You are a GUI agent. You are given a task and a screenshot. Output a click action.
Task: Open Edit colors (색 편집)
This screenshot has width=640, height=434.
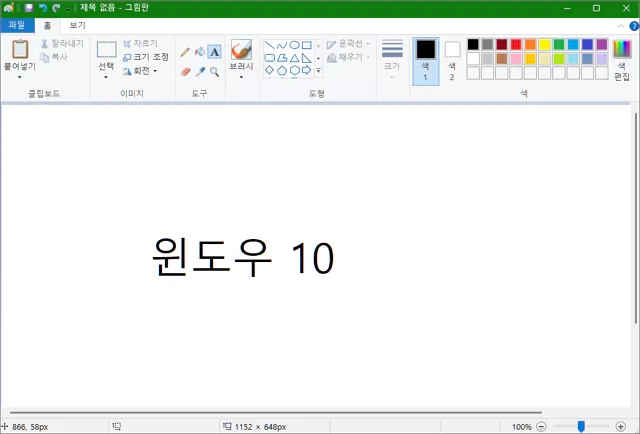[x=622, y=60]
